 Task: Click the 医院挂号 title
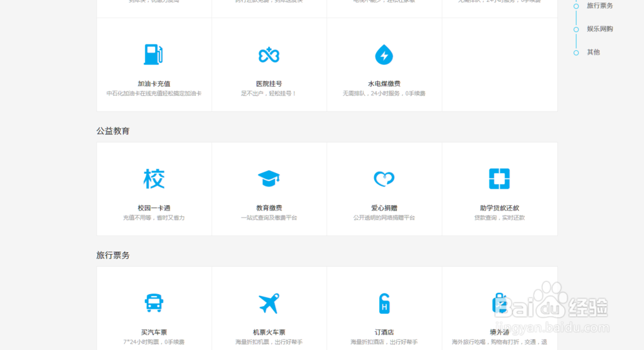tap(269, 84)
